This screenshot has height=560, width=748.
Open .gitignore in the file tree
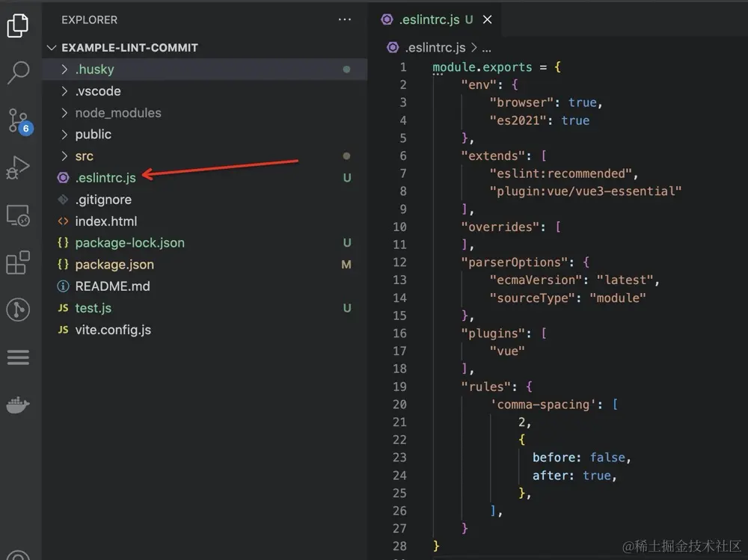click(103, 200)
